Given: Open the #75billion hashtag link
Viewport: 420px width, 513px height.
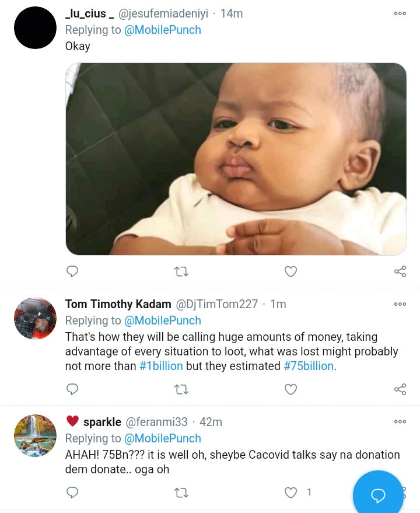Looking at the screenshot, I should click(x=309, y=367).
